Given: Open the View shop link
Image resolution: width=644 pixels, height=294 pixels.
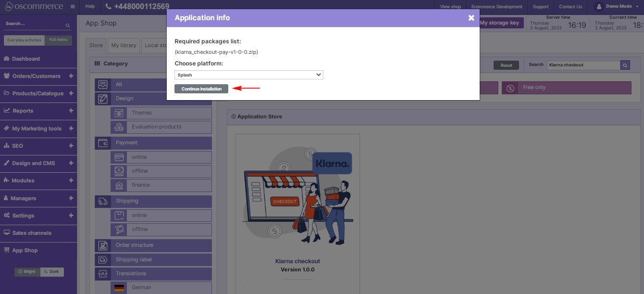Looking at the screenshot, I should pos(450,7).
